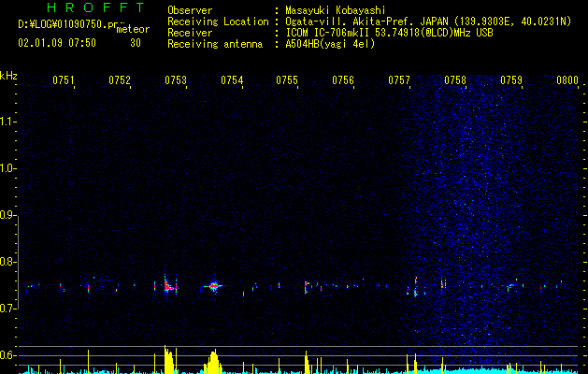Click the HROFFT title text
588x374 pixels.
point(96,7)
